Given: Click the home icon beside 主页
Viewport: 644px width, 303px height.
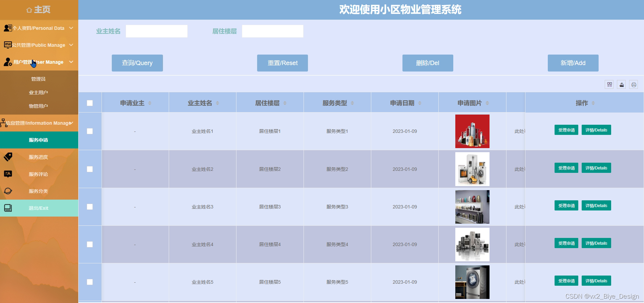Looking at the screenshot, I should tap(29, 10).
